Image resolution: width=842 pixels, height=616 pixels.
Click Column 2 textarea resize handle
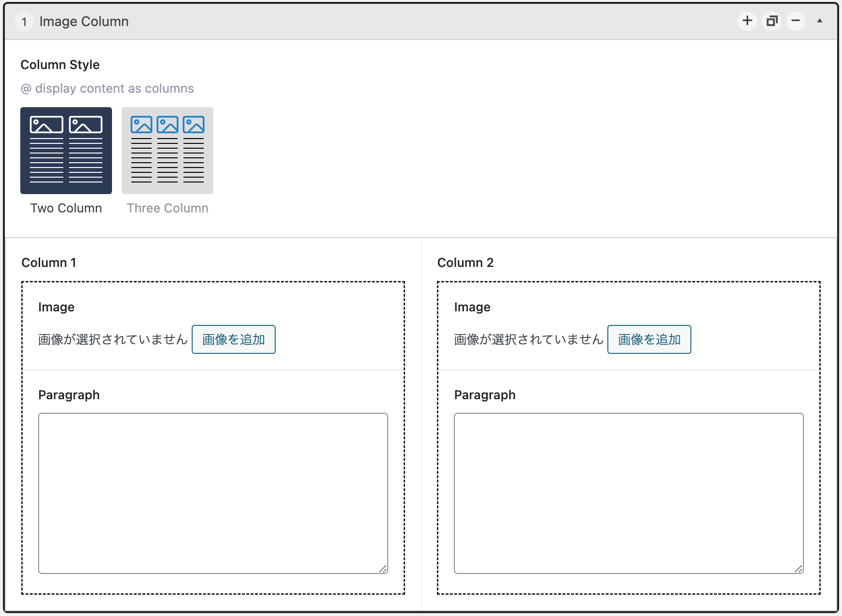pos(799,569)
